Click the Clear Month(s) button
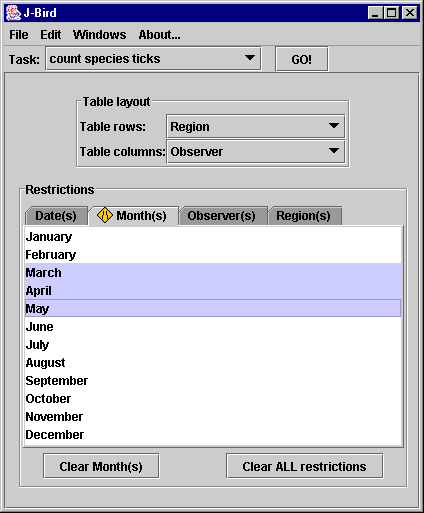Image resolution: width=424 pixels, height=513 pixels. [x=101, y=466]
